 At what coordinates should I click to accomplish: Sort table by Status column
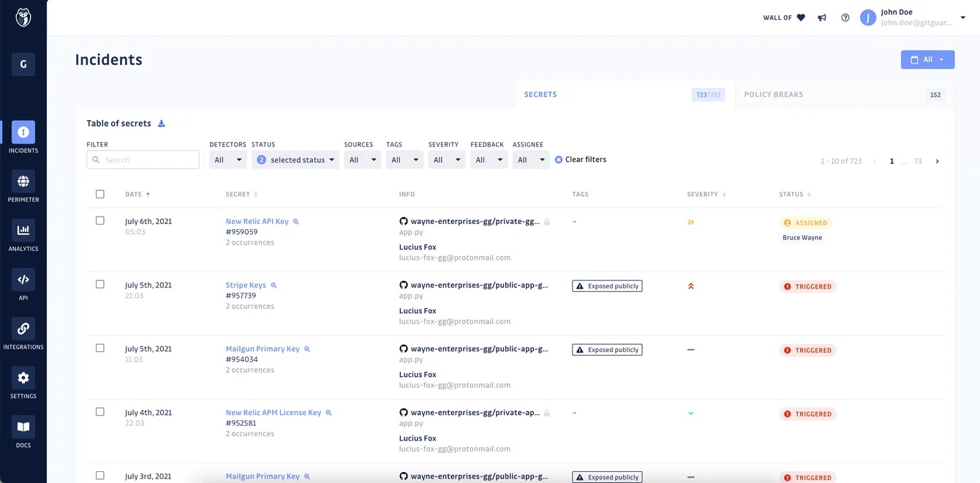tap(795, 194)
